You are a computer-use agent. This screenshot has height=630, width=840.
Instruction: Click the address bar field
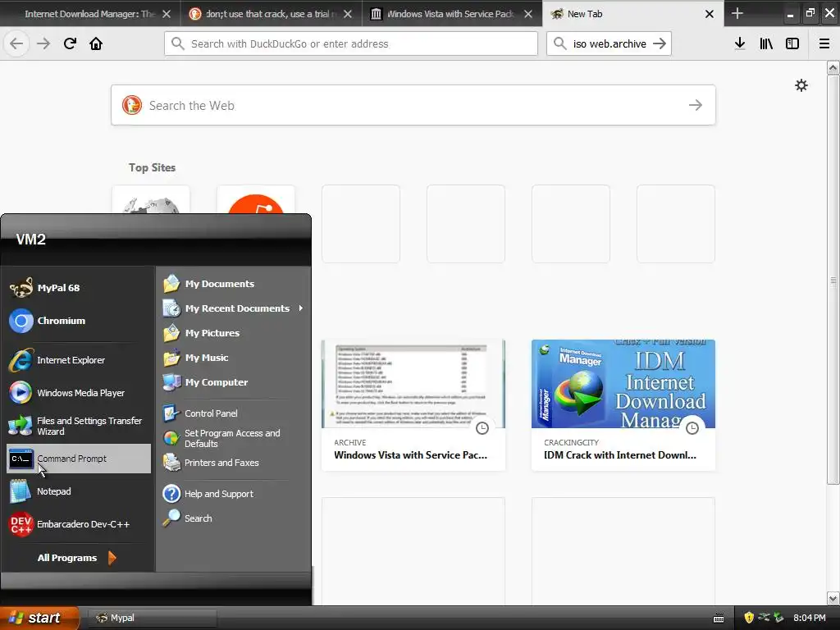(351, 43)
